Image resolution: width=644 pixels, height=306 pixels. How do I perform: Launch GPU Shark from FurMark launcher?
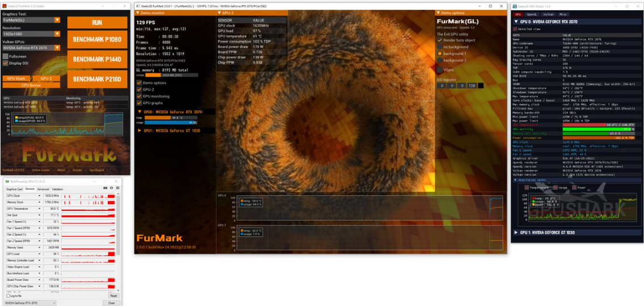(16, 78)
